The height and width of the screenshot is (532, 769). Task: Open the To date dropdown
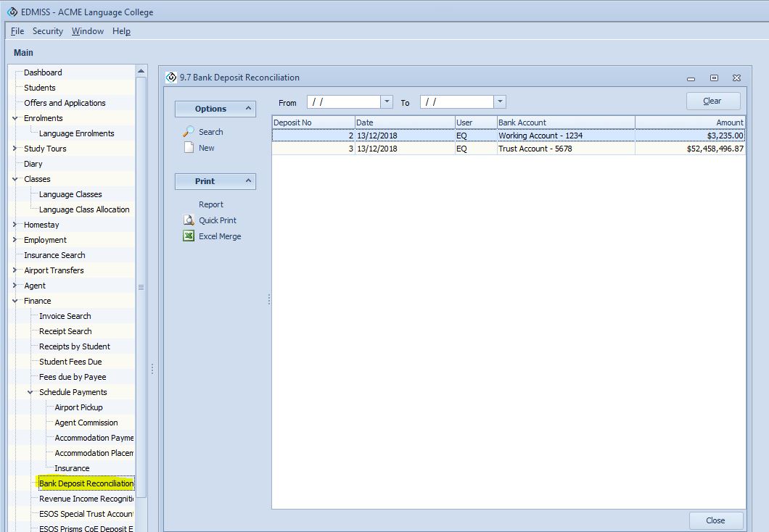[x=500, y=102]
